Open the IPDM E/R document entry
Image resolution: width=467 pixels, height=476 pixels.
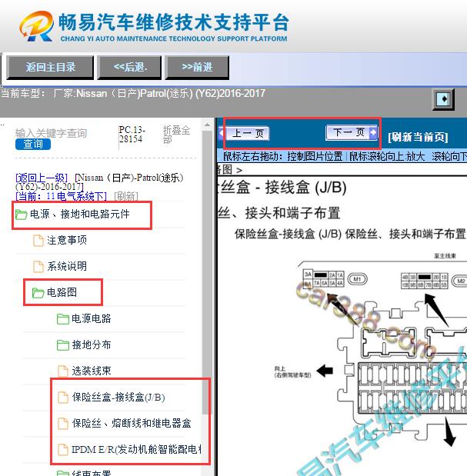coord(136,449)
